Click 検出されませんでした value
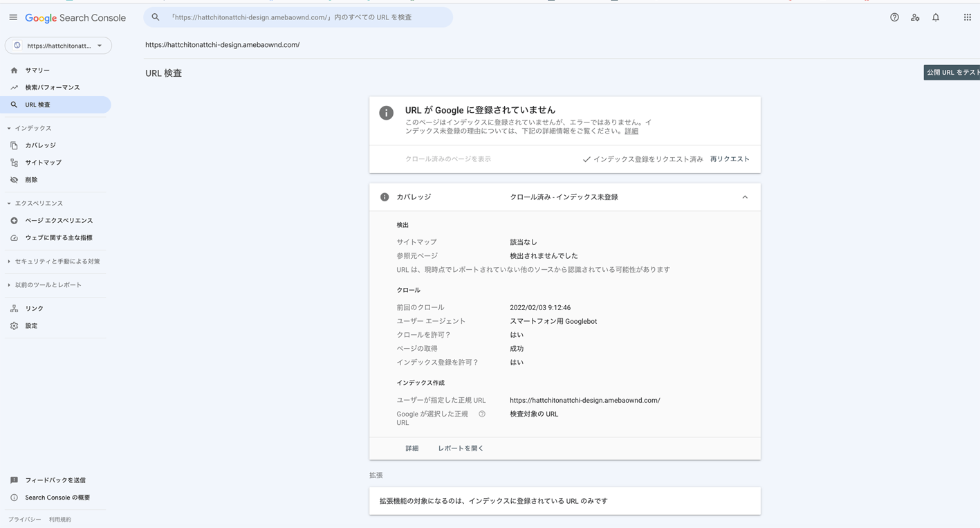 (x=544, y=256)
